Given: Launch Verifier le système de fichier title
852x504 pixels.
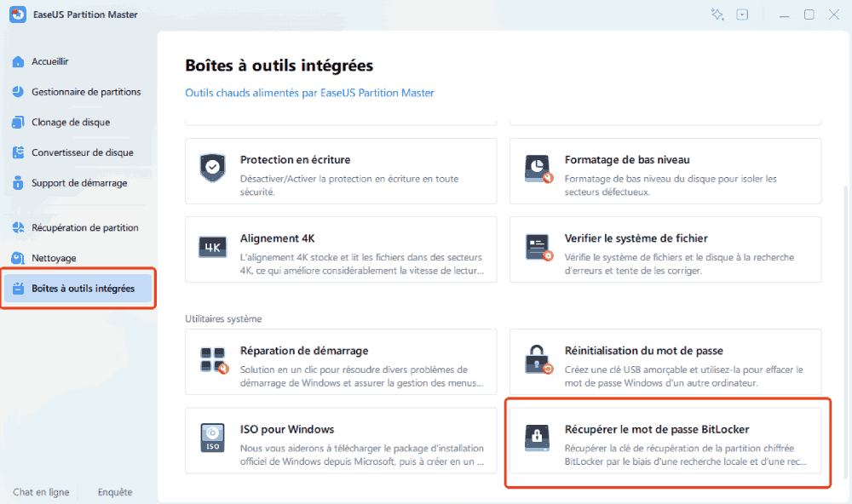Looking at the screenshot, I should coord(636,238).
